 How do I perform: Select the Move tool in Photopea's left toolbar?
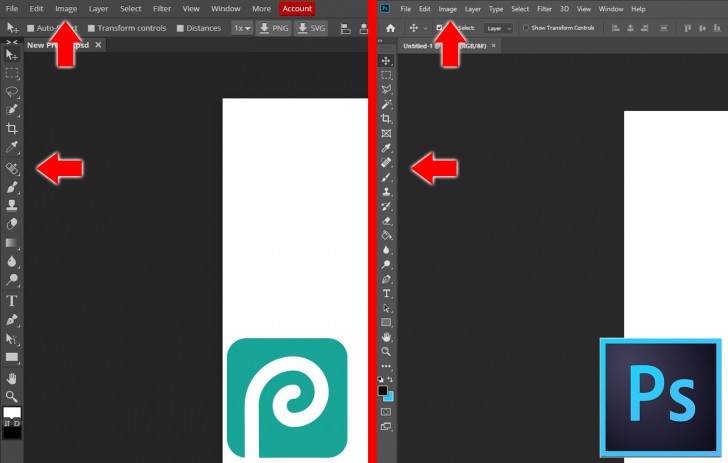click(x=12, y=55)
